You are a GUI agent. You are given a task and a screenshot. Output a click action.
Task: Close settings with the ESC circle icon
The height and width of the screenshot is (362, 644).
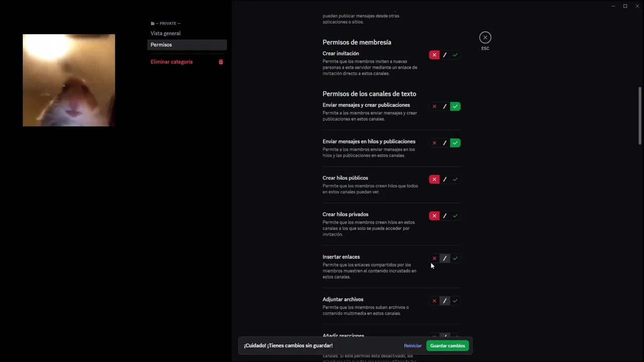[485, 38]
